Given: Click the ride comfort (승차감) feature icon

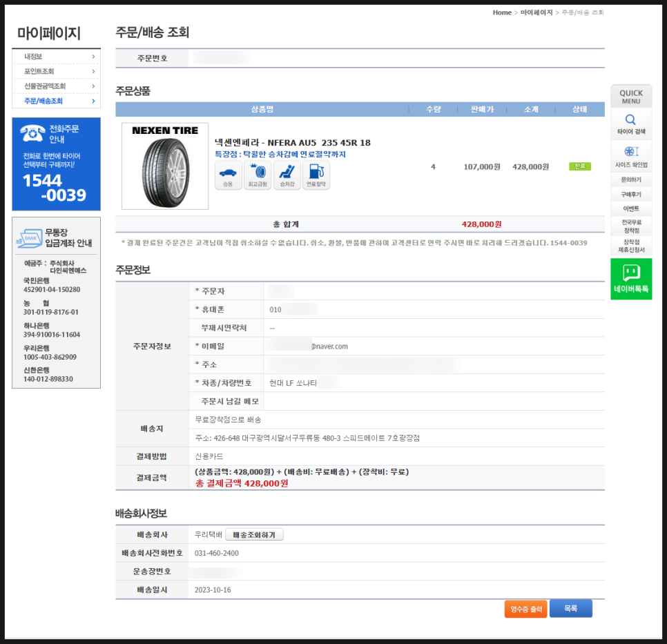Looking at the screenshot, I should pyautogui.click(x=287, y=175).
